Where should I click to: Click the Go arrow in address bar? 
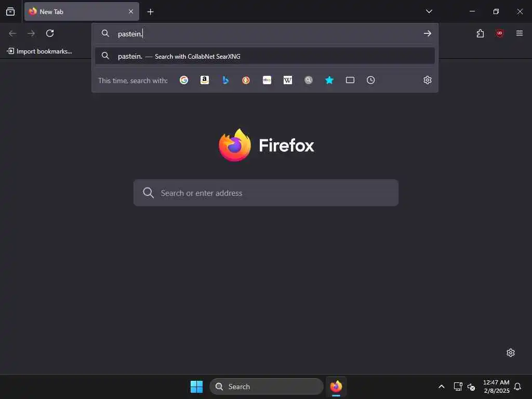pyautogui.click(x=428, y=33)
